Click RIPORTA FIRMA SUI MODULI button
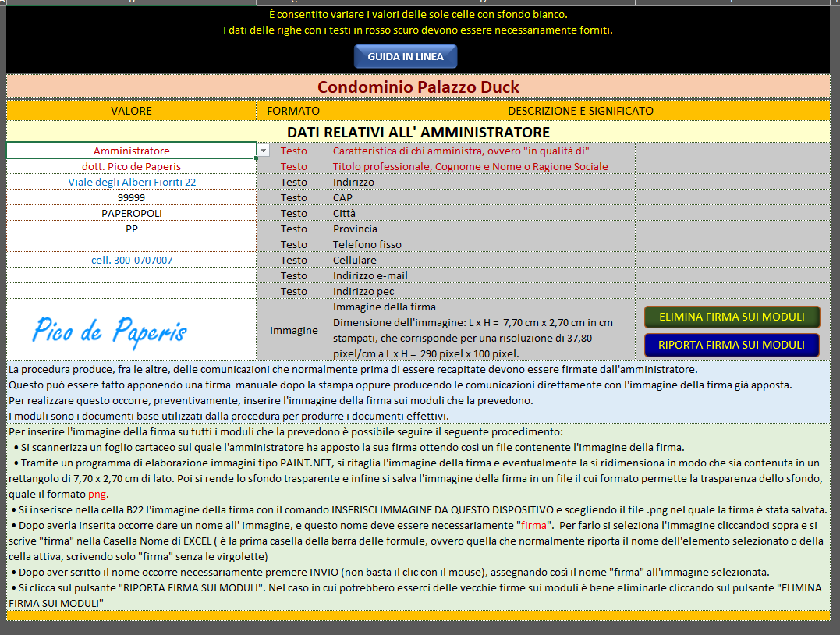The height and width of the screenshot is (635, 840). pyautogui.click(x=732, y=345)
